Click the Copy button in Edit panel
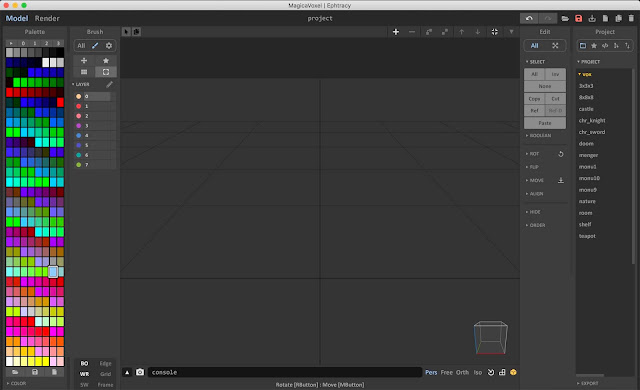This screenshot has width=640, height=390. point(534,99)
